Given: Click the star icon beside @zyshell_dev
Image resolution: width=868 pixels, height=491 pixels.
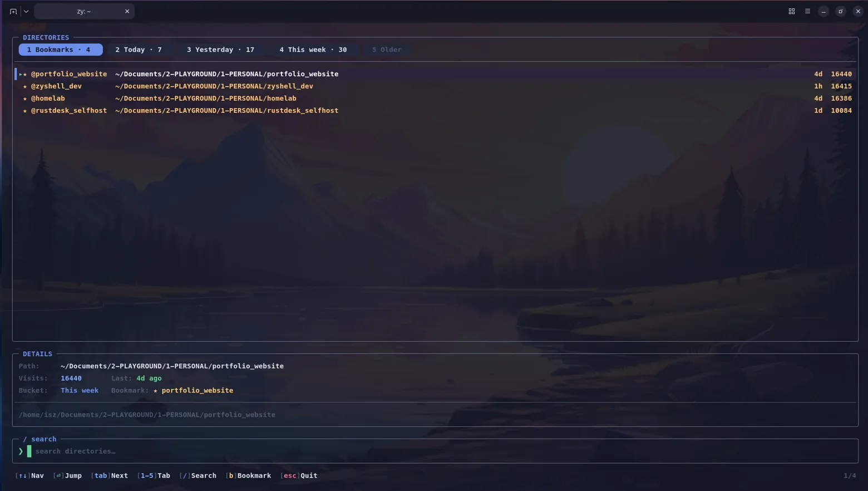Looking at the screenshot, I should 24,86.
